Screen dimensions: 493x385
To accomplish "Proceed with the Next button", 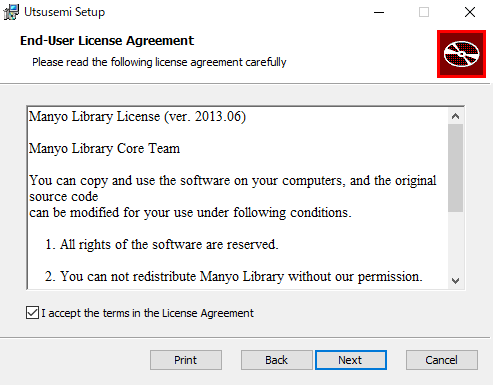I will tap(351, 360).
